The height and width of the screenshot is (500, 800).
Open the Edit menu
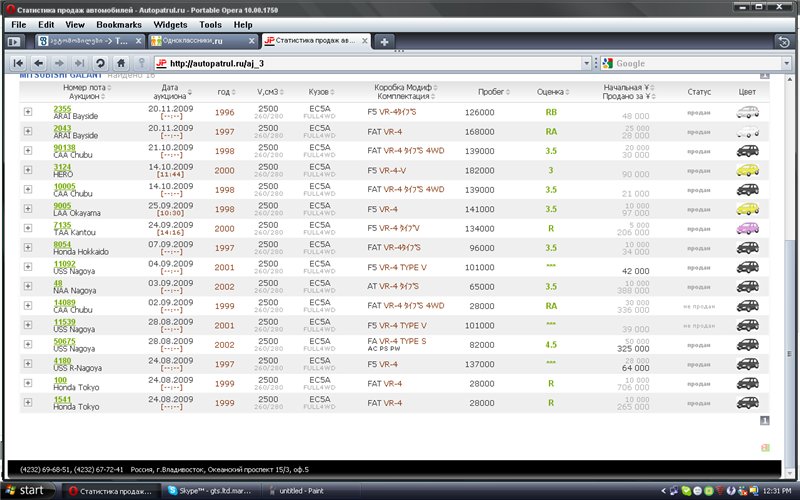click(x=46, y=24)
